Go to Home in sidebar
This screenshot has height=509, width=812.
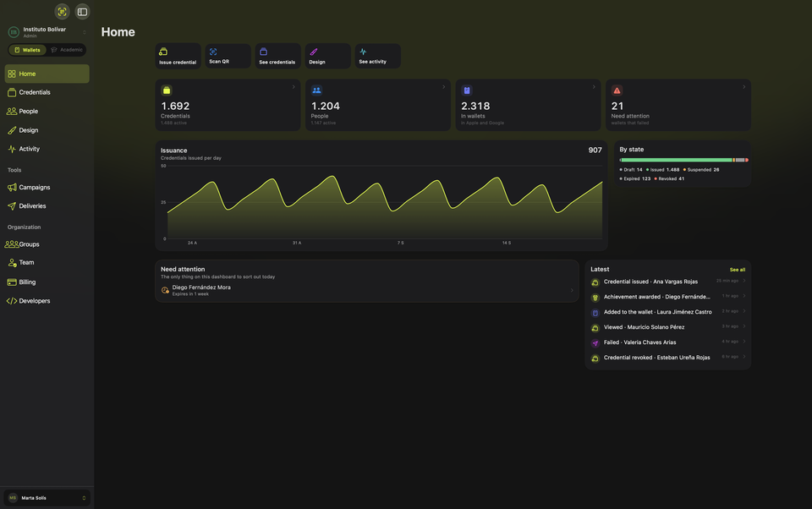pyautogui.click(x=47, y=74)
